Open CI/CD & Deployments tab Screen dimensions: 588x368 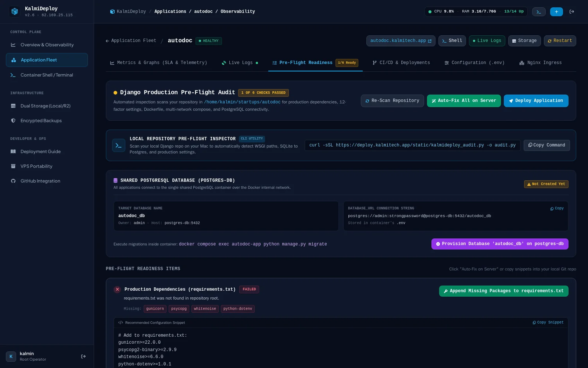click(401, 63)
